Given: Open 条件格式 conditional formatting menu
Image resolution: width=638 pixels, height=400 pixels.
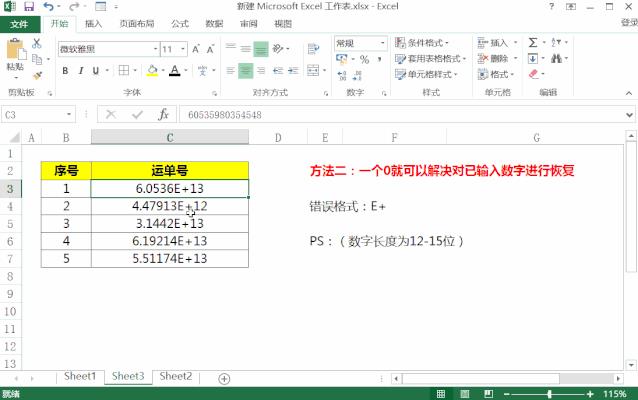Looking at the screenshot, I should 422,43.
